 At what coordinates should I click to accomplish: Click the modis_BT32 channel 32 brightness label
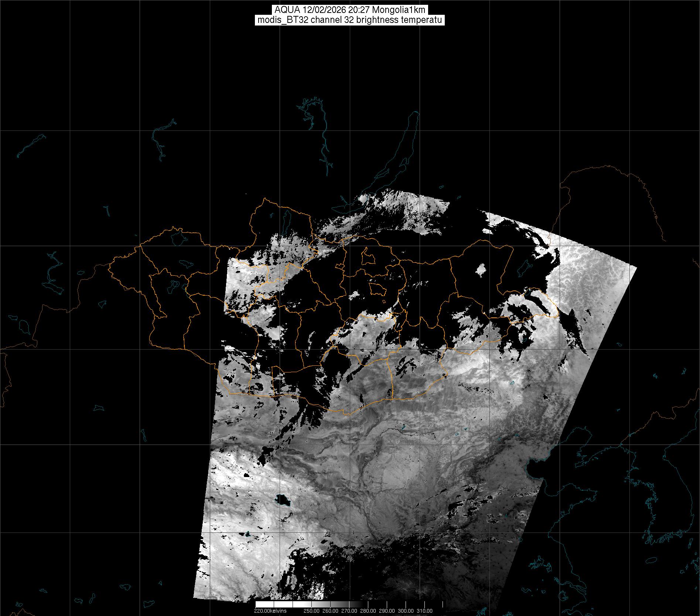pos(350,20)
